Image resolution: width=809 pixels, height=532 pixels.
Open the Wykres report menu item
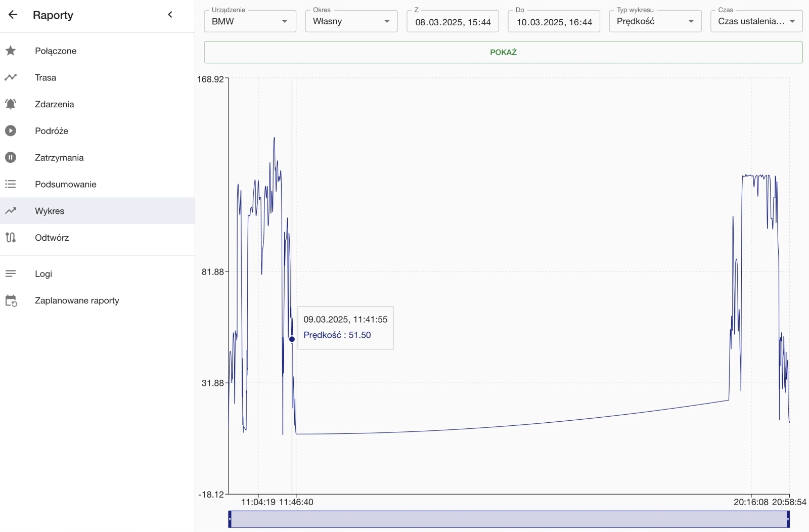[50, 211]
